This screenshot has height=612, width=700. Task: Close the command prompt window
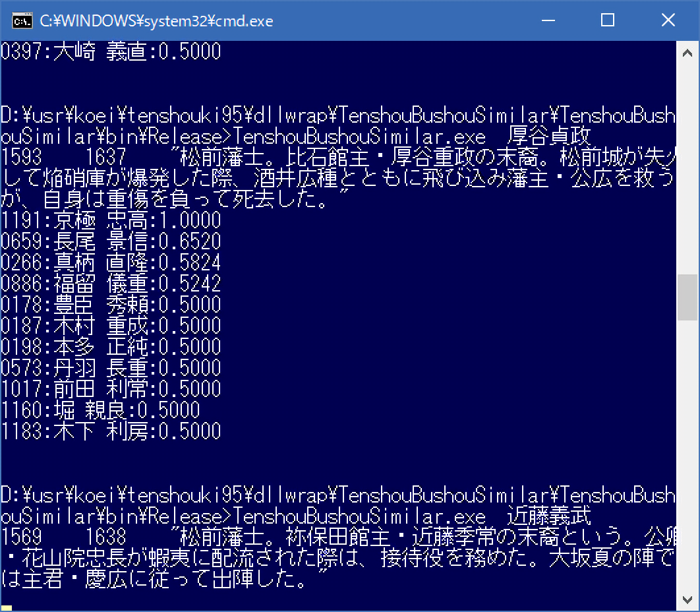668,20
